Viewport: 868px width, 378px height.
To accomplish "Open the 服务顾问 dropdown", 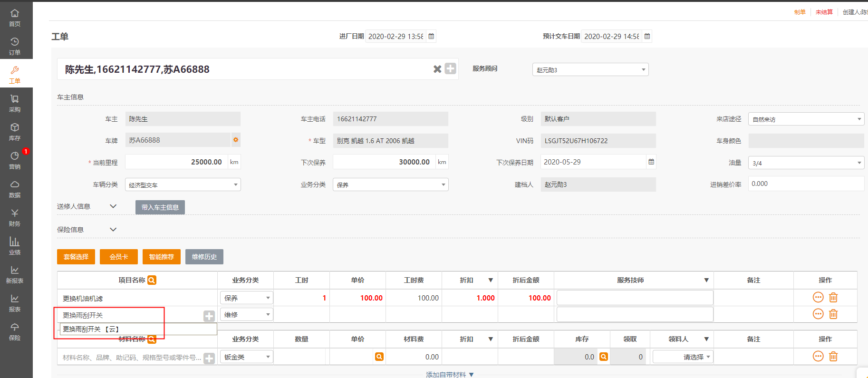I will tap(590, 69).
